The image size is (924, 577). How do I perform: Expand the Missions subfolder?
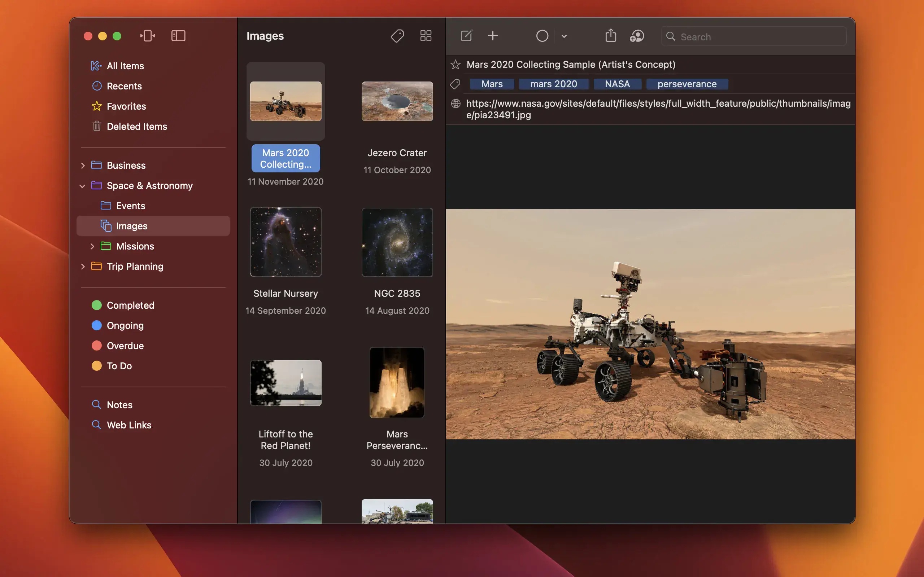pyautogui.click(x=92, y=247)
